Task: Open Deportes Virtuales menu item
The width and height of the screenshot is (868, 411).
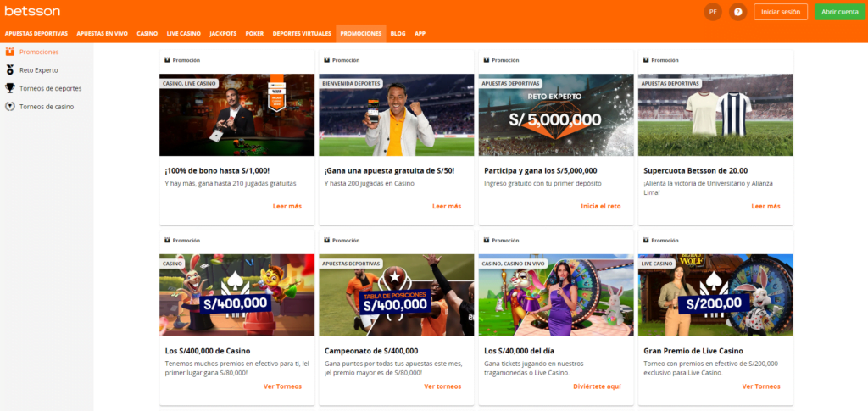Action: 302,33
